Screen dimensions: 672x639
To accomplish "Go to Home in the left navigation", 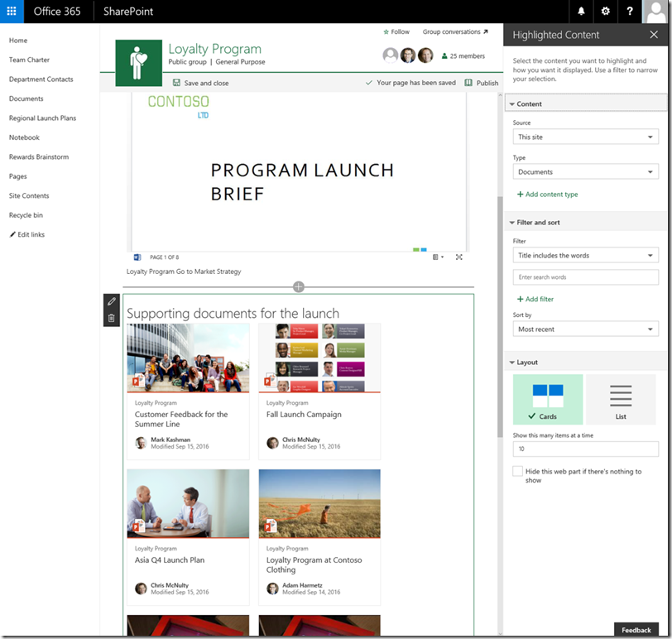I will [x=18, y=41].
